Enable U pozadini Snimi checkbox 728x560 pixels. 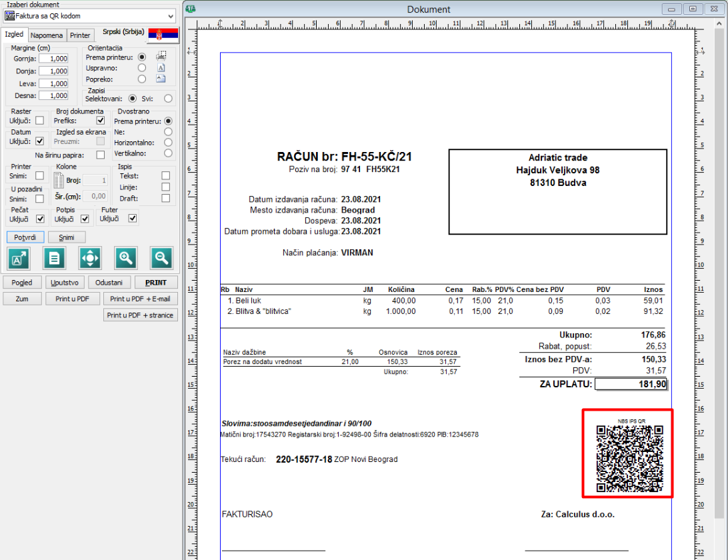click(40, 199)
